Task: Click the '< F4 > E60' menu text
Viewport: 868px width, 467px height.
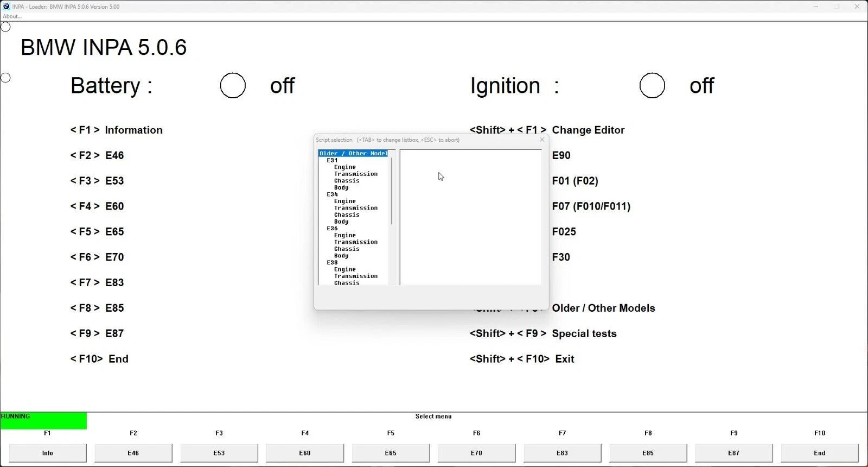Action: pos(97,206)
